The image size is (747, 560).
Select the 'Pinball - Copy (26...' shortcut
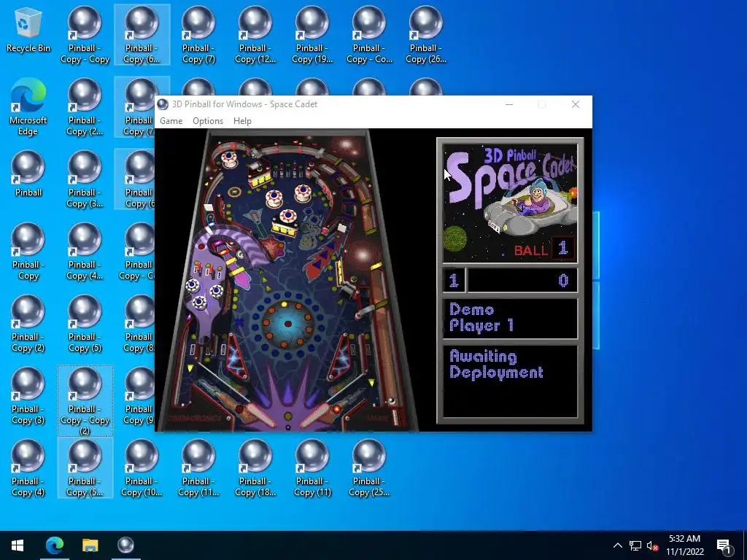[x=426, y=35]
